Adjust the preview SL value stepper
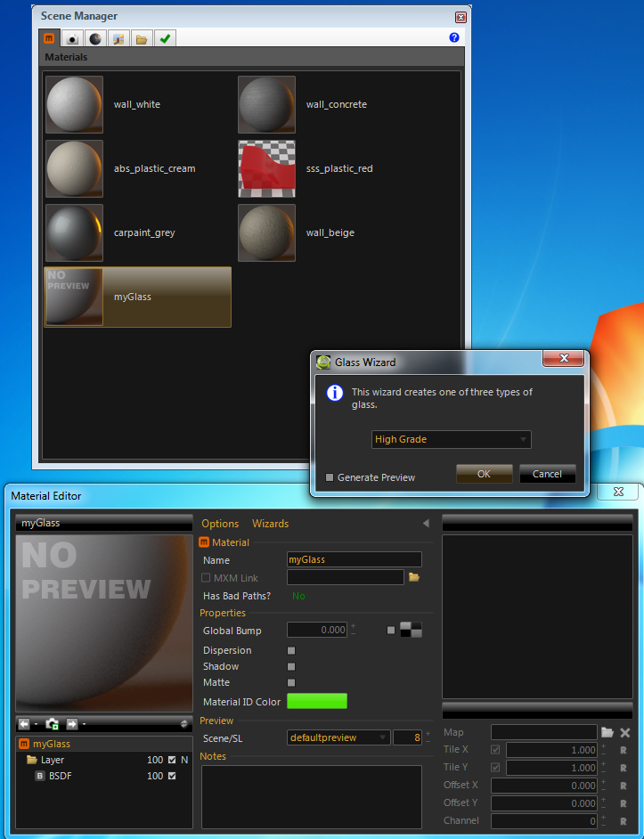 [428, 737]
